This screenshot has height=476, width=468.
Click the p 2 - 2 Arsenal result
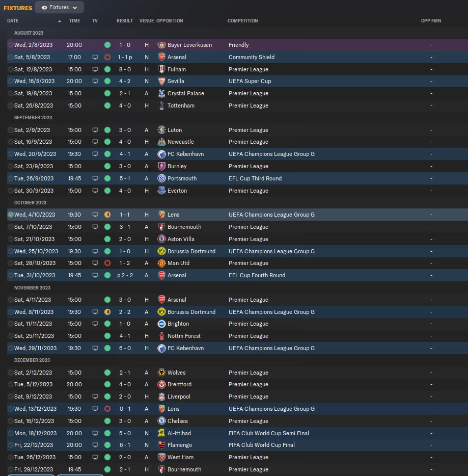(x=125, y=275)
